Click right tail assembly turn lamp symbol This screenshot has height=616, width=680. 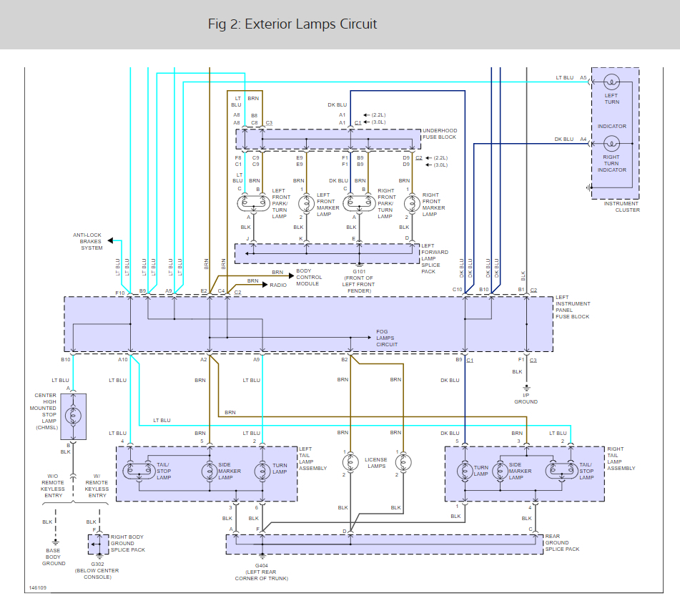(x=465, y=471)
